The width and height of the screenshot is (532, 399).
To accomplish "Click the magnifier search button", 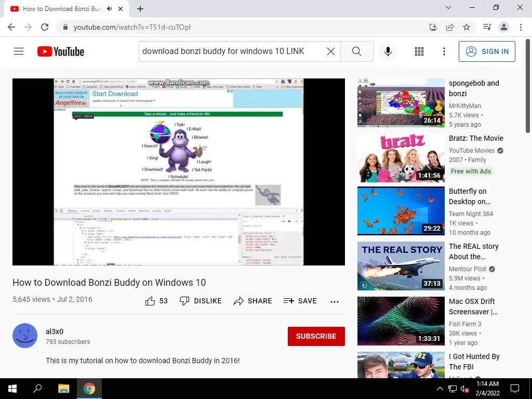I will [x=356, y=51].
